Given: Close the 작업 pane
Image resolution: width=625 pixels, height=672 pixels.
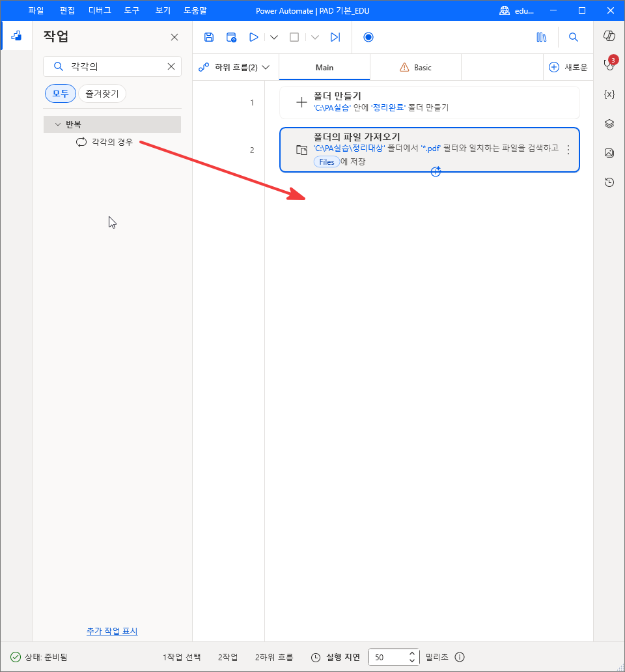Looking at the screenshot, I should tap(174, 37).
